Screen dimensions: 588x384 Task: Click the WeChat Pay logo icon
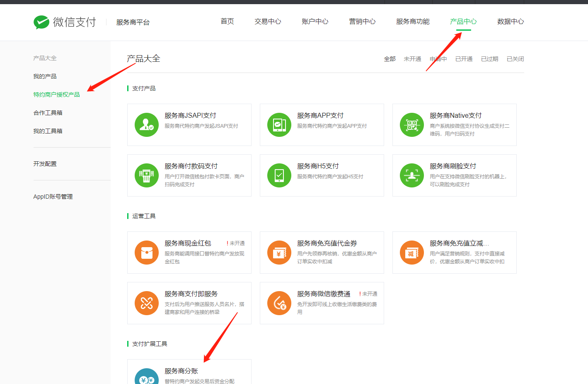(x=41, y=22)
